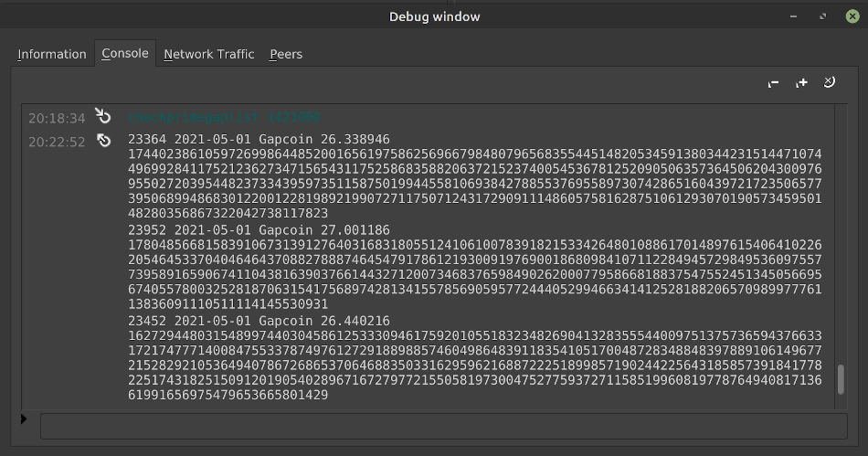
Task: Click the number line ending 138360911051114145530931
Action: (x=228, y=304)
